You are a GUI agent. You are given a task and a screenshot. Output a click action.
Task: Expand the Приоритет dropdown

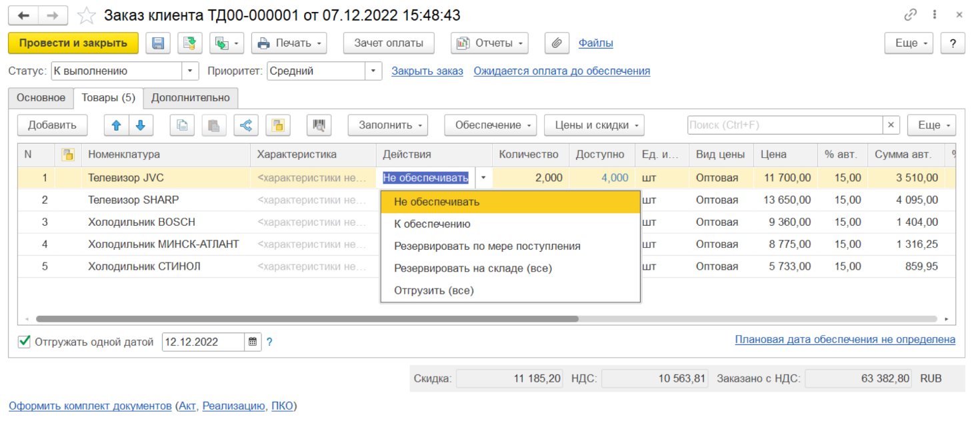[x=373, y=71]
